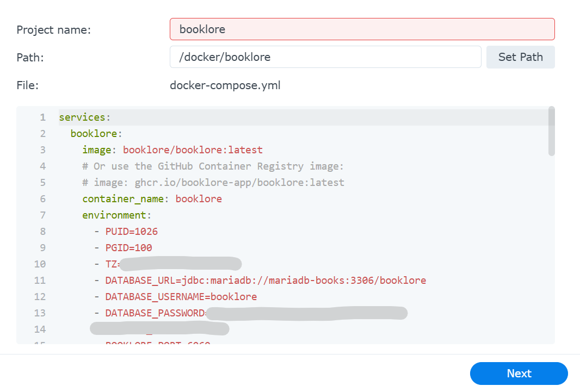Click the GitHub Container Registry comment line

213,166
